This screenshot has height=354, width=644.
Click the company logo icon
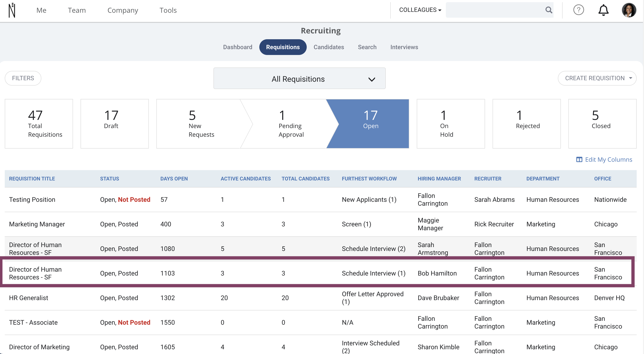[12, 10]
